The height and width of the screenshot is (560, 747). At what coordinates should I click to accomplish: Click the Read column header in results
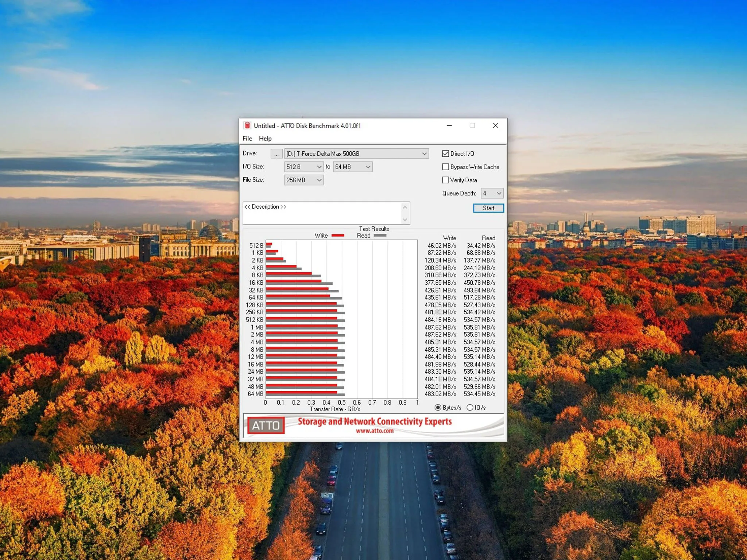[488, 238]
